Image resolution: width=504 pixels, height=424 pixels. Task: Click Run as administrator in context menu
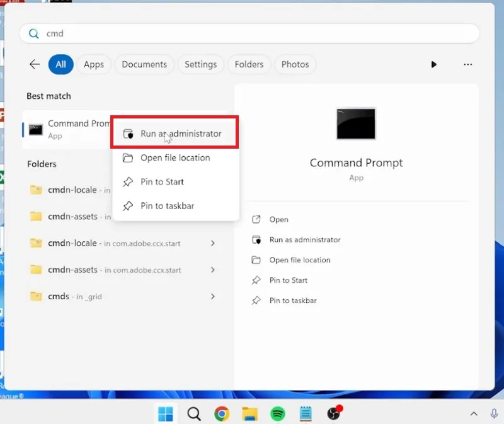point(175,134)
